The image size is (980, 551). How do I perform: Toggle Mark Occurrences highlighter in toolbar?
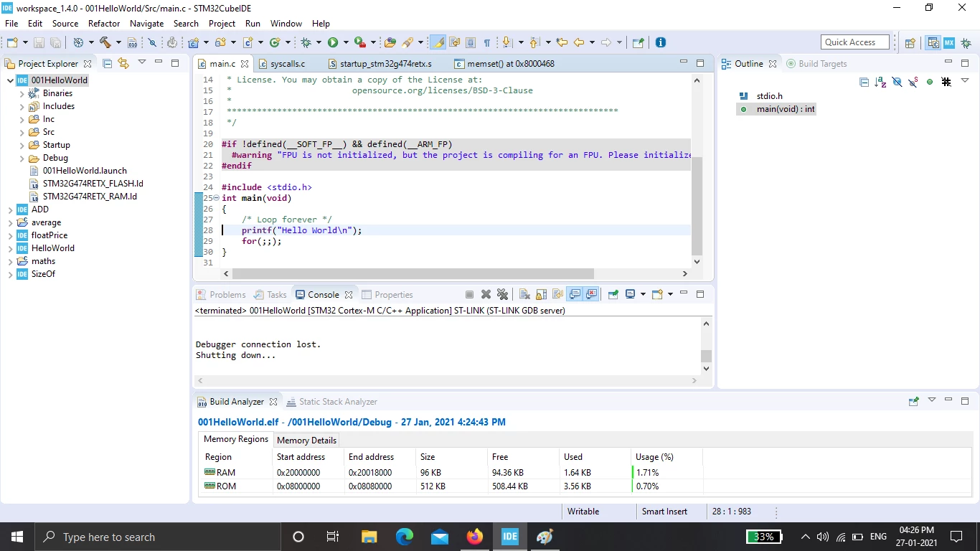(438, 42)
